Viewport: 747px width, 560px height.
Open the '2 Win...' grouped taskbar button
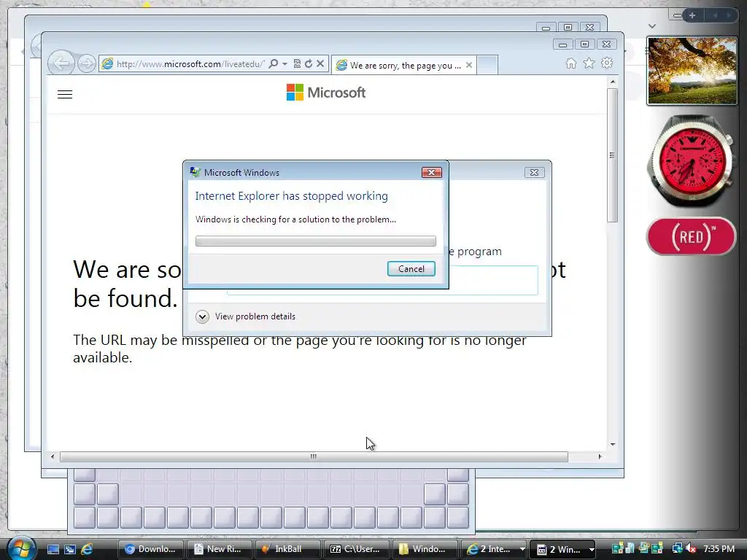562,549
